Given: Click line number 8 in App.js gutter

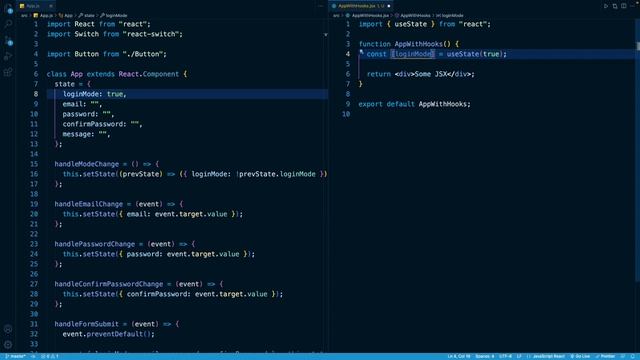Looking at the screenshot, I should click(36, 94).
